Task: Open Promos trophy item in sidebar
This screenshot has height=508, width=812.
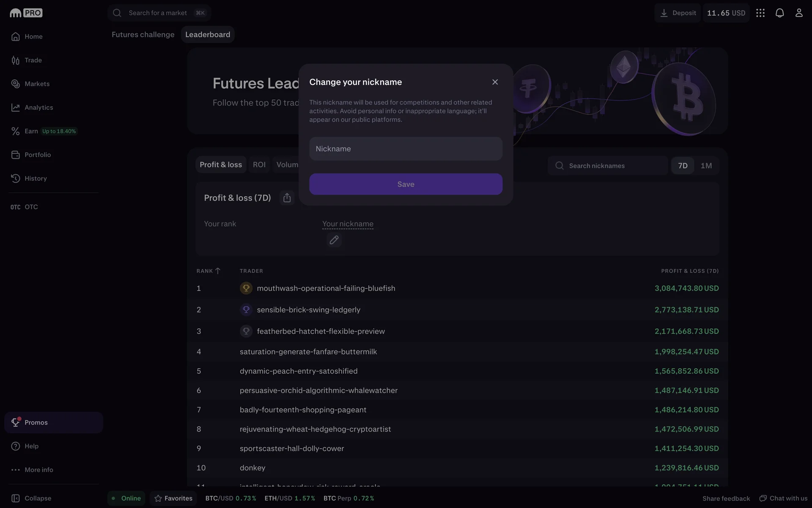Action: coord(36,422)
